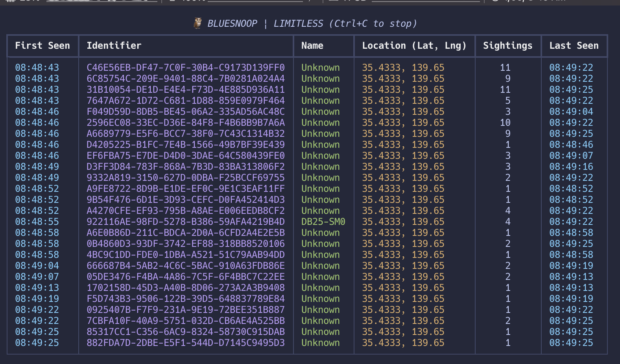Select identifier C46E56EB-DF47-7C0F-30B4-C9173D139FF0
Image resolution: width=620 pixels, height=364 pixels.
(186, 68)
